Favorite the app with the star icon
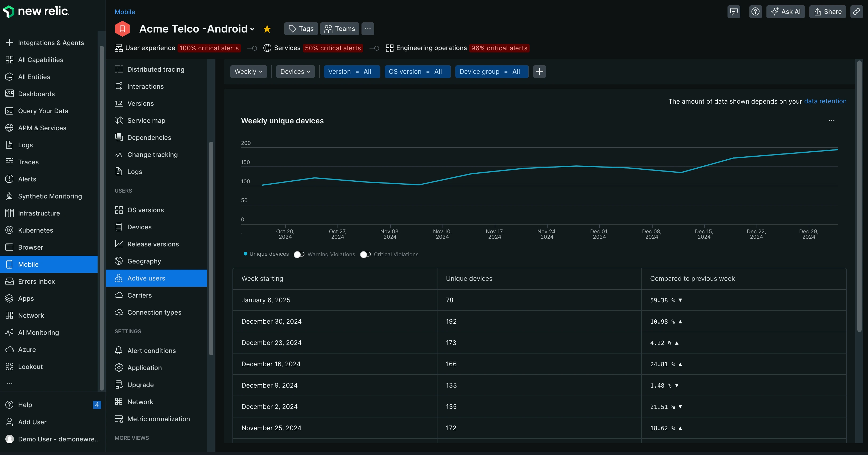 pyautogui.click(x=267, y=29)
